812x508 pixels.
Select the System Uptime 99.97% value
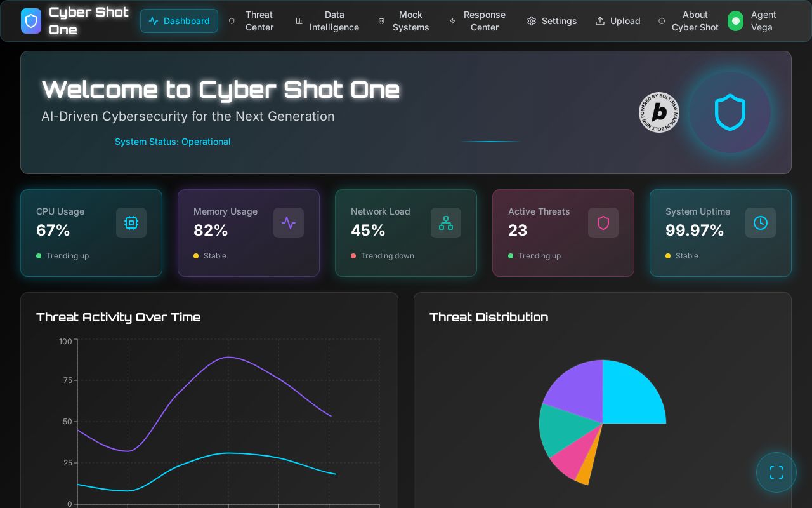pyautogui.click(x=695, y=231)
